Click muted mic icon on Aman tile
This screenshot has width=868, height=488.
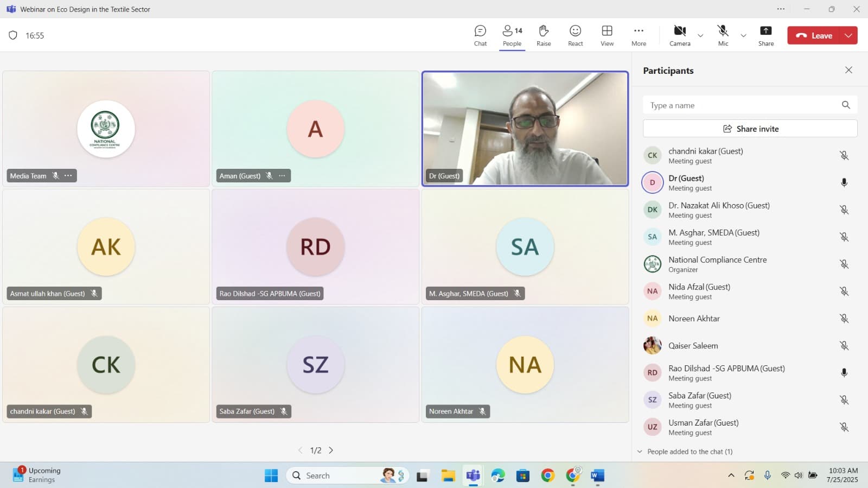click(269, 176)
